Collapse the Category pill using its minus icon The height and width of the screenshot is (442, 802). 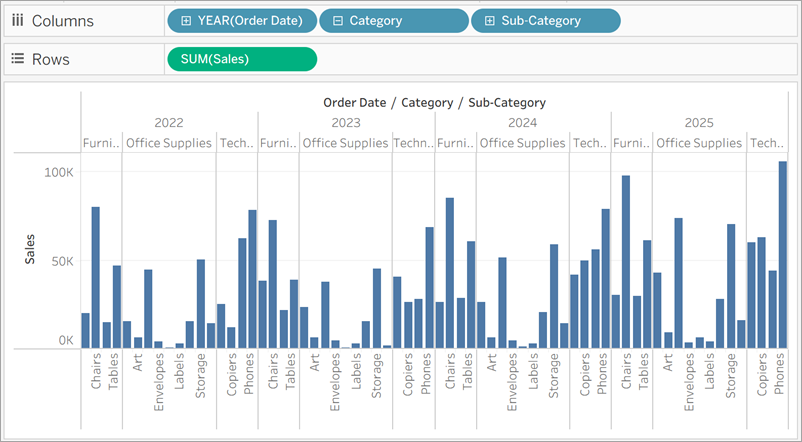pyautogui.click(x=337, y=20)
